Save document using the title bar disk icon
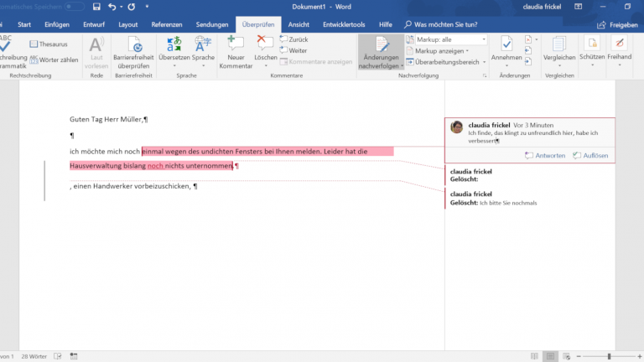 click(97, 7)
